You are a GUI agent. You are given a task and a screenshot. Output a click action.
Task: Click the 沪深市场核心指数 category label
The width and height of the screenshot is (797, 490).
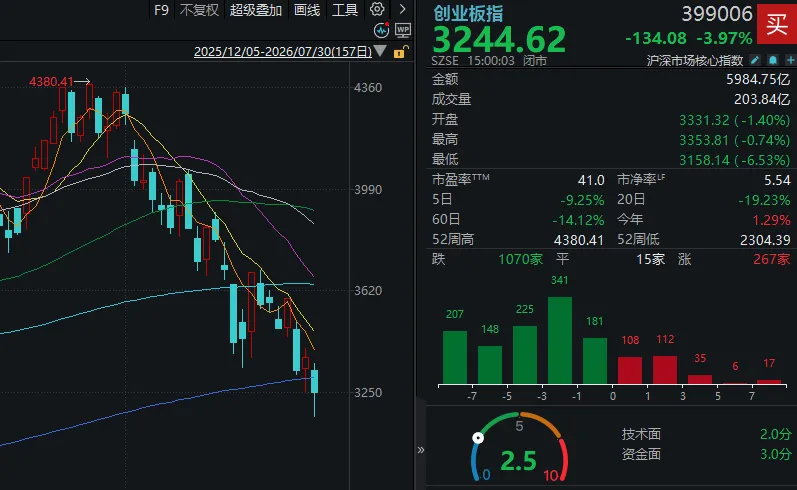coord(695,61)
